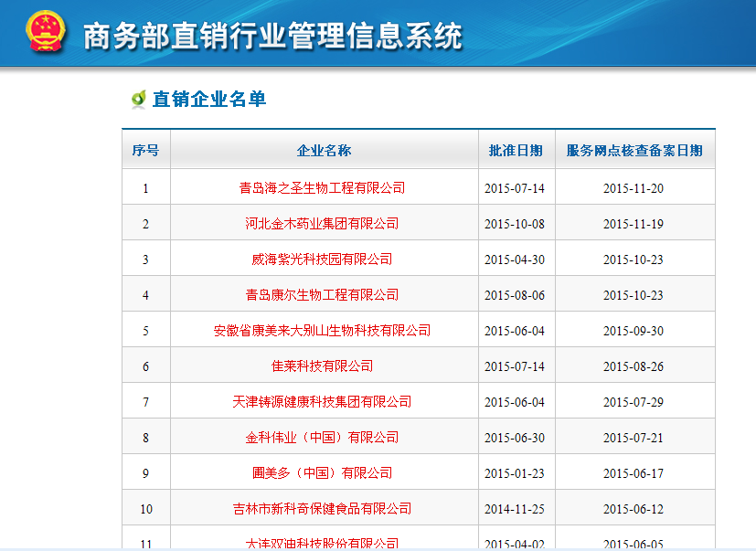Screen dimensions: 756x551
Task: Open 佳莱科技有限公司 link
Action: click(322, 366)
